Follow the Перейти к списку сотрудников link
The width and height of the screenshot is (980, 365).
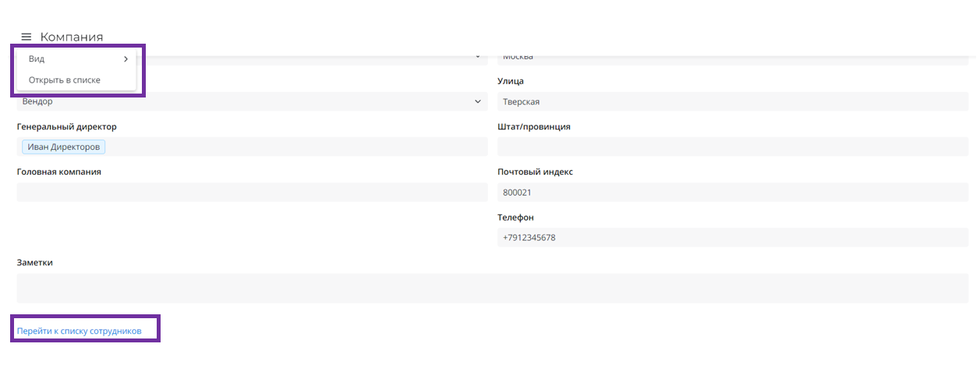pos(80,331)
